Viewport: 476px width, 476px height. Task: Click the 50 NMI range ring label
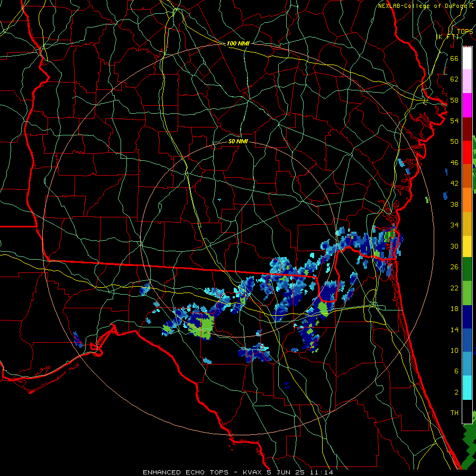coord(238,141)
